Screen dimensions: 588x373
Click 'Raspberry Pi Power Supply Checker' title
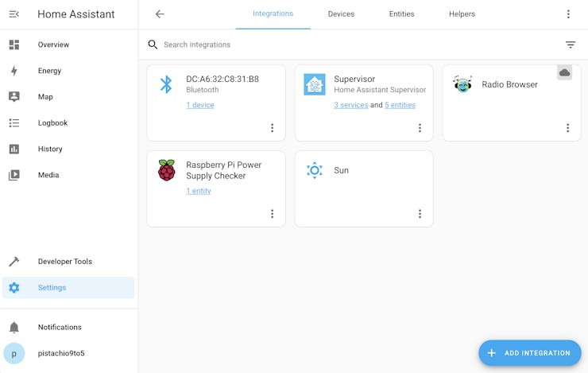[x=223, y=170]
